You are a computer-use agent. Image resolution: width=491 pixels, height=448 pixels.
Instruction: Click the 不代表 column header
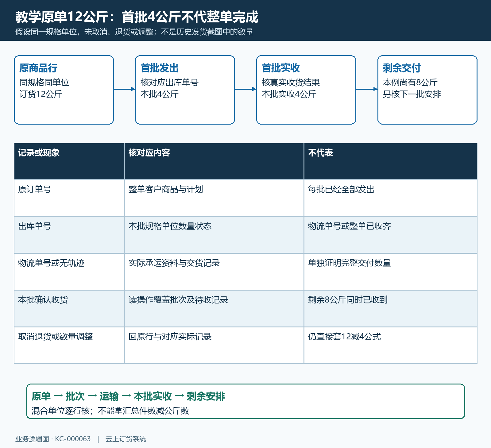(391, 161)
